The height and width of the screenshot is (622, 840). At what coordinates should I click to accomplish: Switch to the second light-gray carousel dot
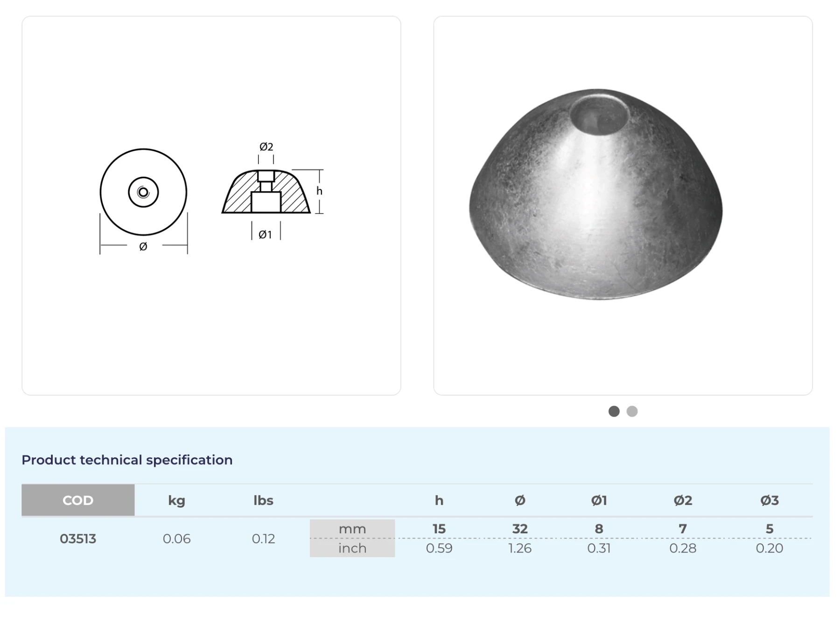point(632,411)
